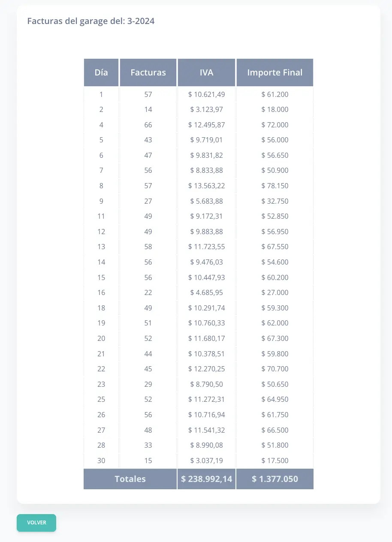
Task: Select IVA amount $ 10.621,49 for day 1
Action: tap(206, 94)
